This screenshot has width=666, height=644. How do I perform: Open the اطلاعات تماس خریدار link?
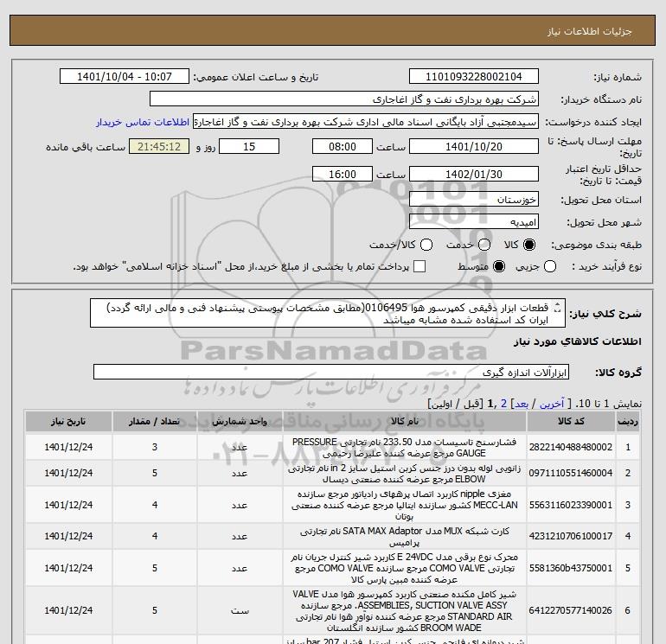tap(143, 122)
